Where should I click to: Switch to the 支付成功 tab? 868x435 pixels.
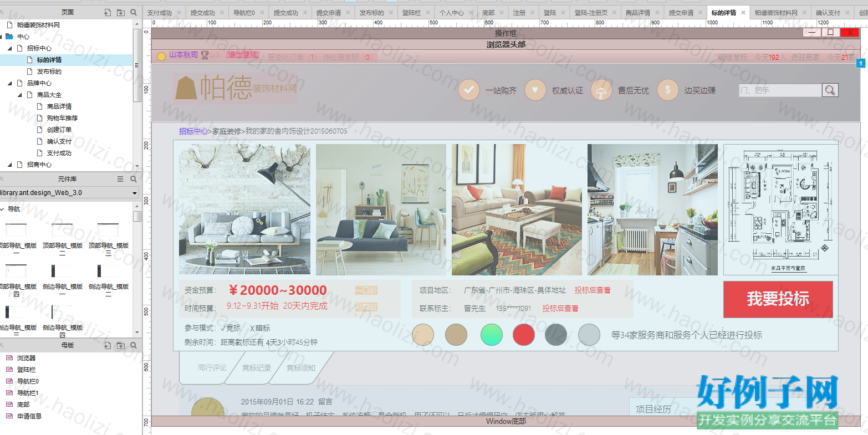tap(160, 13)
